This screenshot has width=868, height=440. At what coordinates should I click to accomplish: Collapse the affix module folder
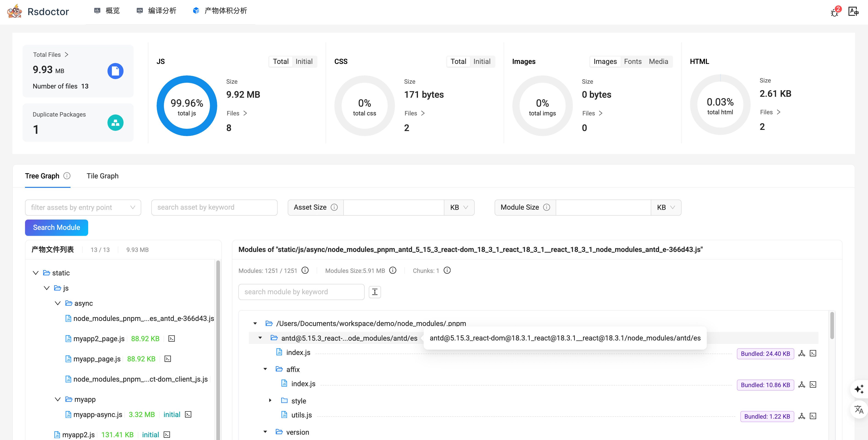pyautogui.click(x=265, y=369)
